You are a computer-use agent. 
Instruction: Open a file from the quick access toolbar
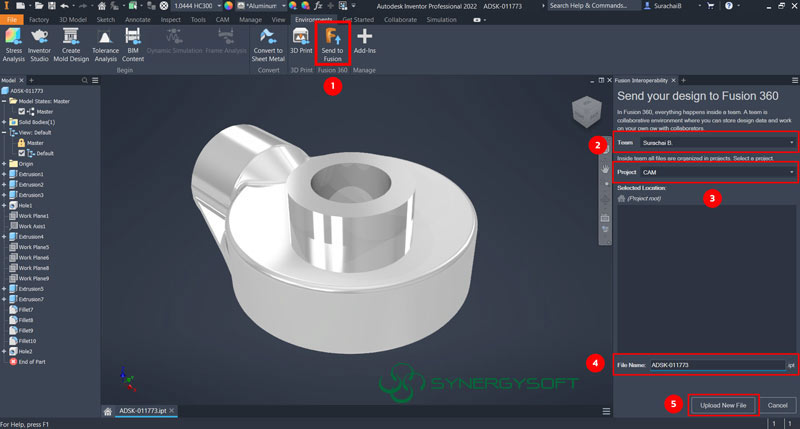pos(39,6)
